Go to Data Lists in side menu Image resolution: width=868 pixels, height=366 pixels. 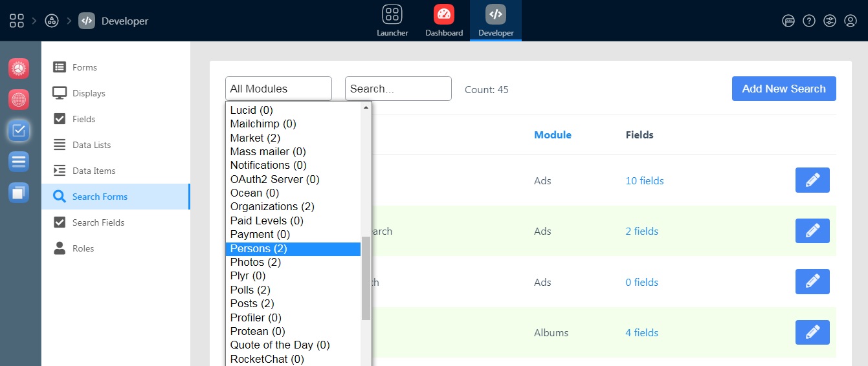click(91, 145)
